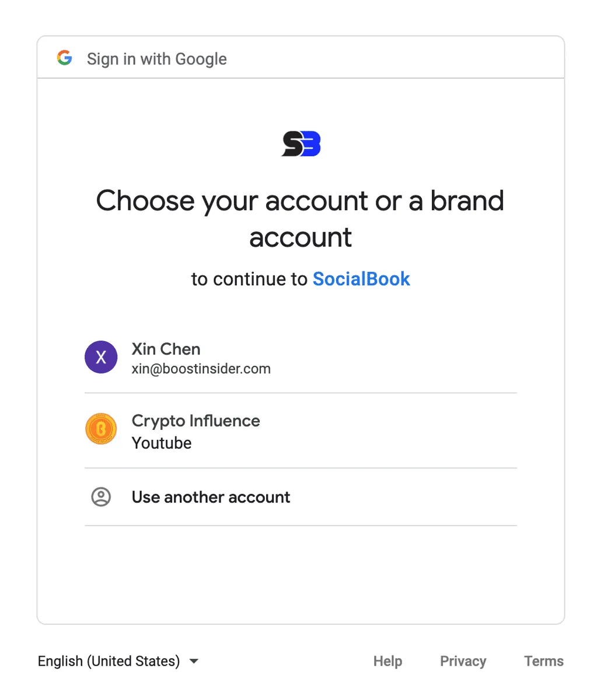Open the Privacy link
The width and height of the screenshot is (604, 700).
463,661
